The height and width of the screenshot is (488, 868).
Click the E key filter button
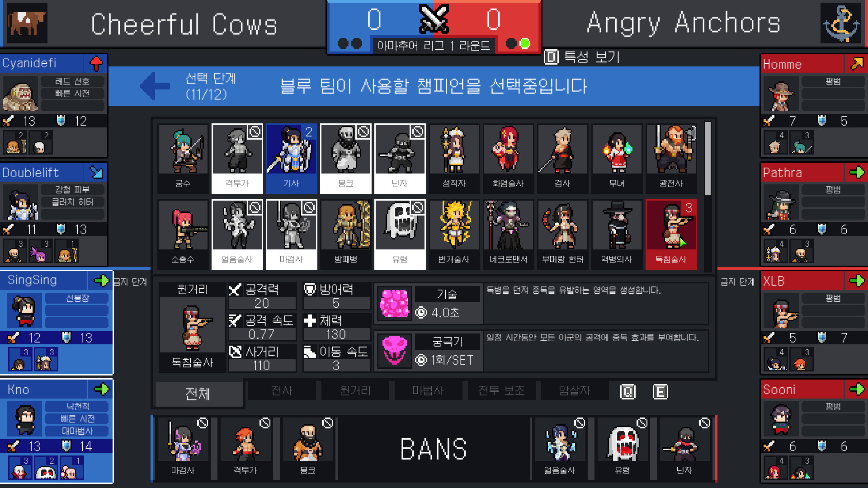(660, 391)
